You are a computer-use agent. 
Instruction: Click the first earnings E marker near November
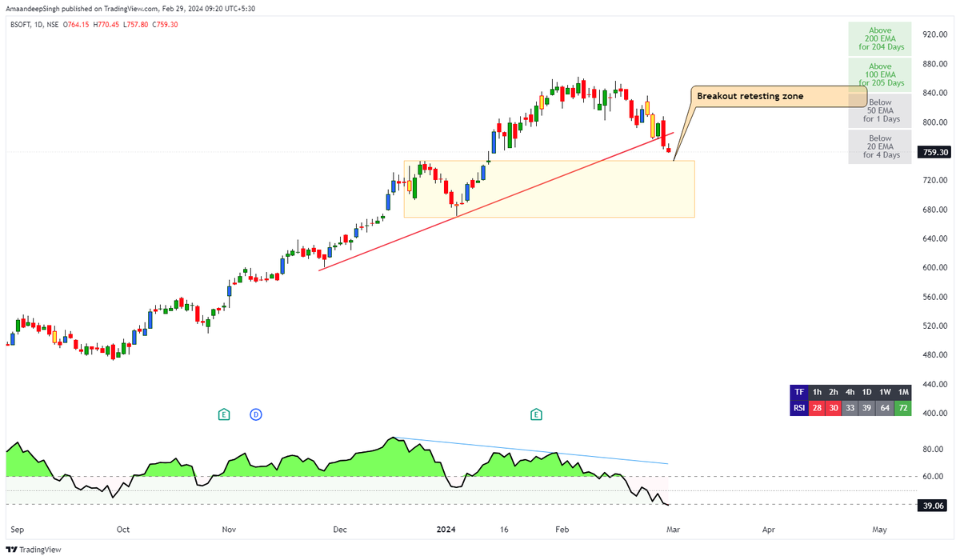coord(225,414)
